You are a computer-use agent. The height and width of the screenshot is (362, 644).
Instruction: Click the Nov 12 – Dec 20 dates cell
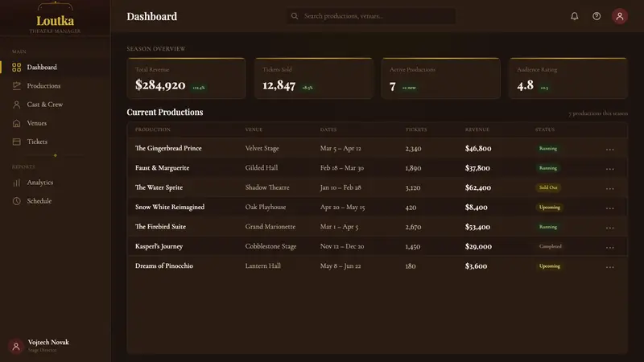click(x=342, y=246)
